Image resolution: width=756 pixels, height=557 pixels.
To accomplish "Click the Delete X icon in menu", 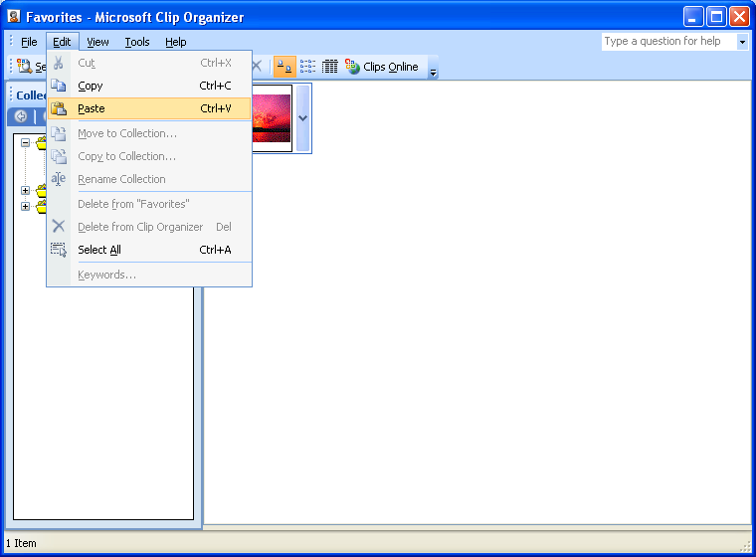I will (x=59, y=226).
